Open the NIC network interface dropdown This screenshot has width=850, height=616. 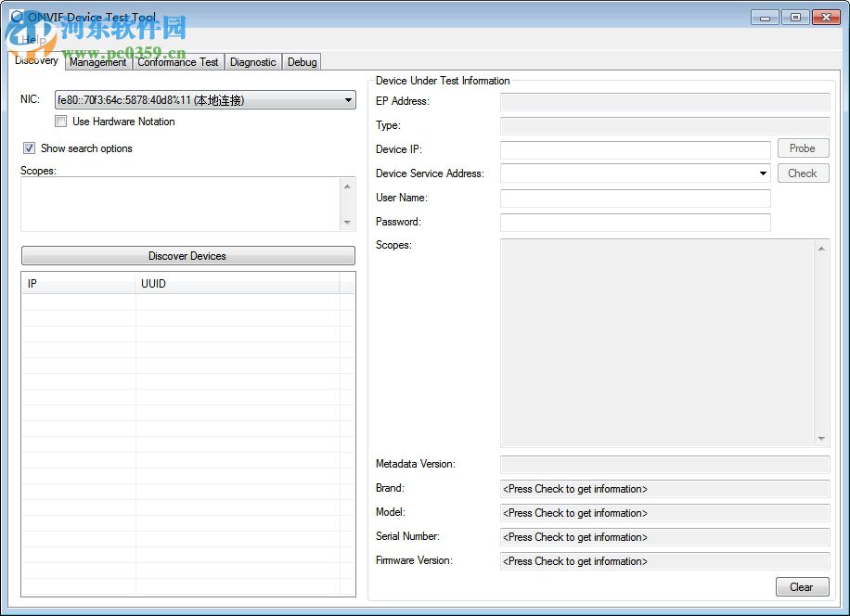(349, 99)
